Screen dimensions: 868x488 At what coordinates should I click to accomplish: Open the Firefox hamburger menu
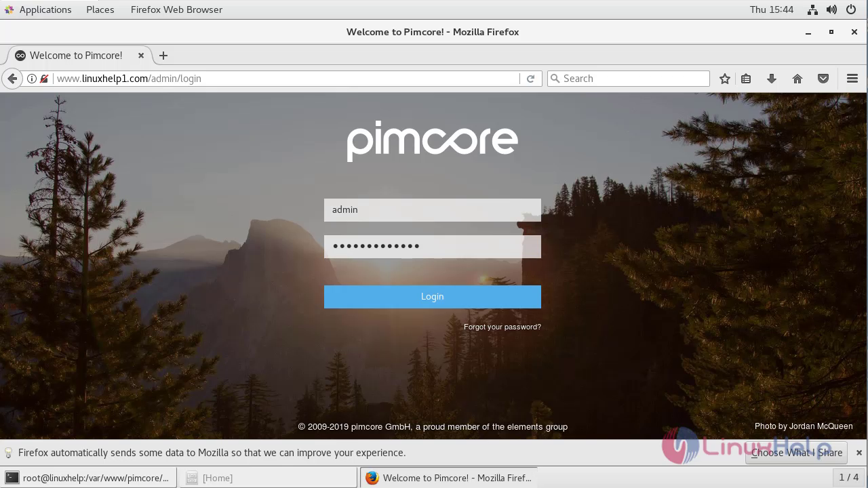[852, 79]
